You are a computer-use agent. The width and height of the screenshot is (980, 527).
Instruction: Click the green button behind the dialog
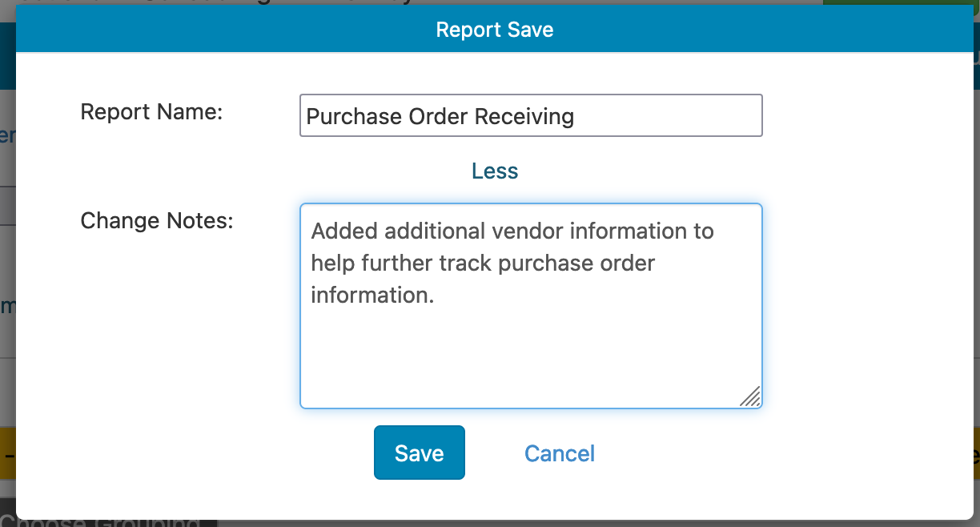901,2
